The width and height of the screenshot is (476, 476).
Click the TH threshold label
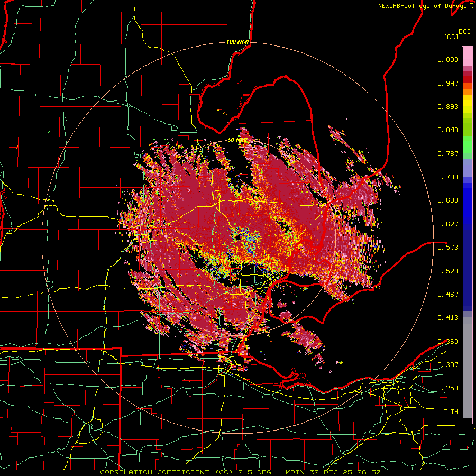[x=454, y=412]
